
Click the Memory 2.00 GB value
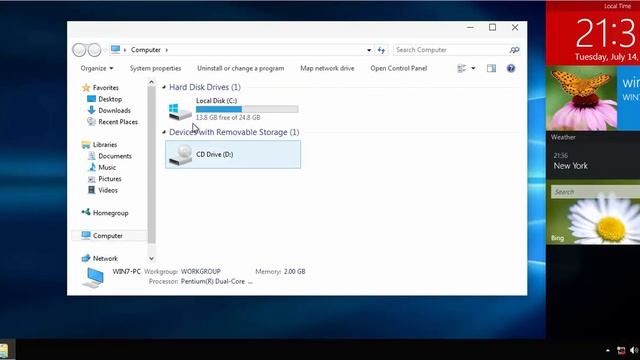tap(295, 271)
